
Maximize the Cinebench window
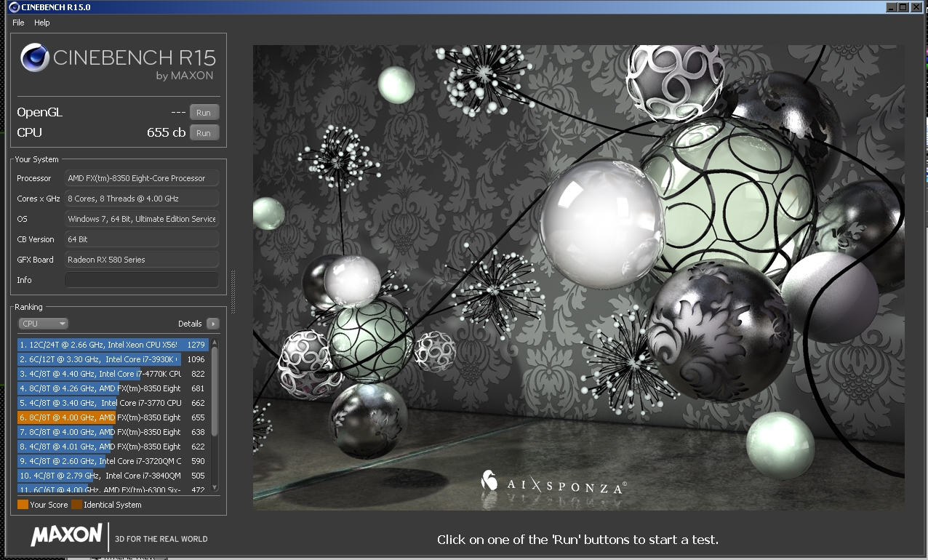[x=903, y=7]
